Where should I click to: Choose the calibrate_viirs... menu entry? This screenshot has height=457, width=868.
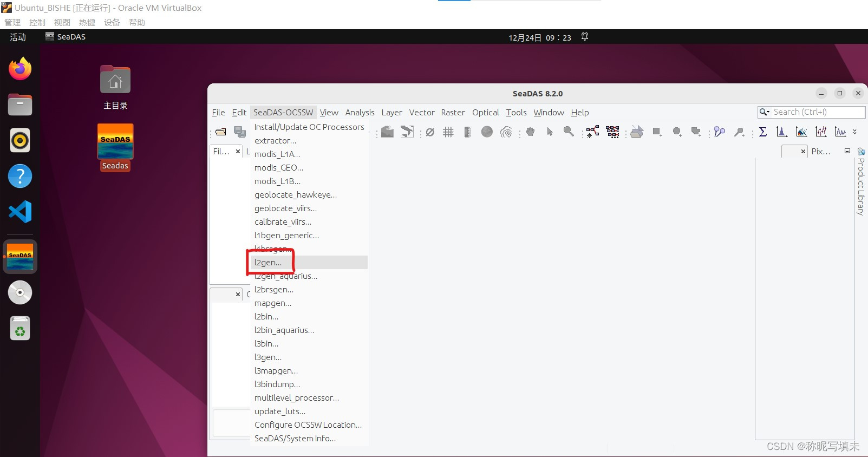(x=309, y=221)
